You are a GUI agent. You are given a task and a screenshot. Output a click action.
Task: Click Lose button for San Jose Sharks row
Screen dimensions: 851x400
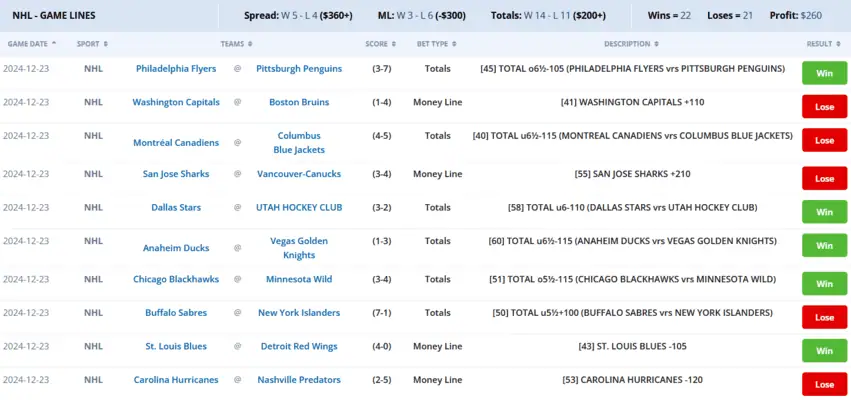point(824,179)
